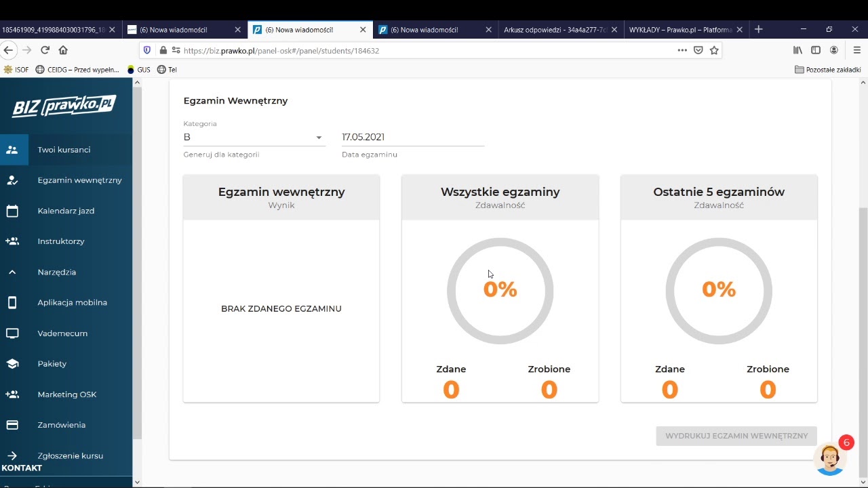868x488 pixels.
Task: Open Twoi kursanci in the sidebar
Action: [66, 150]
